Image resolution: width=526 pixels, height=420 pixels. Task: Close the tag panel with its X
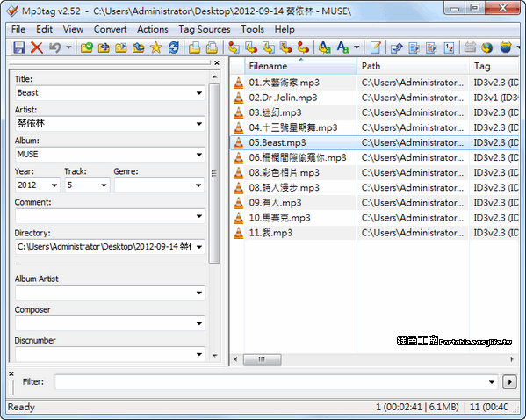coord(217,62)
